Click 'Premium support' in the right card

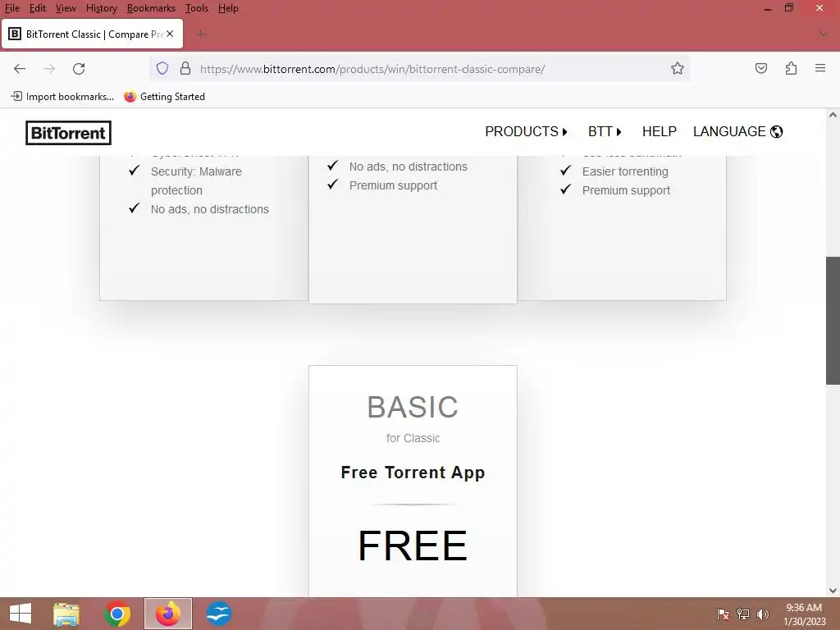pos(626,190)
